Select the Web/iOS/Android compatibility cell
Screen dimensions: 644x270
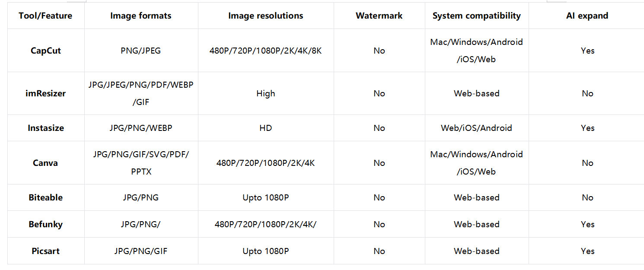pos(477,128)
